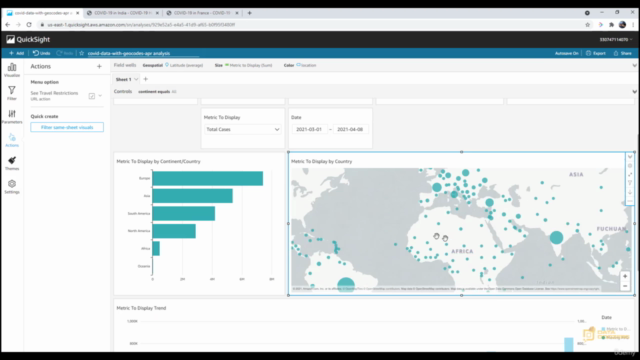The image size is (640, 360).
Task: Click Add in the toolbar
Action: 17,53
